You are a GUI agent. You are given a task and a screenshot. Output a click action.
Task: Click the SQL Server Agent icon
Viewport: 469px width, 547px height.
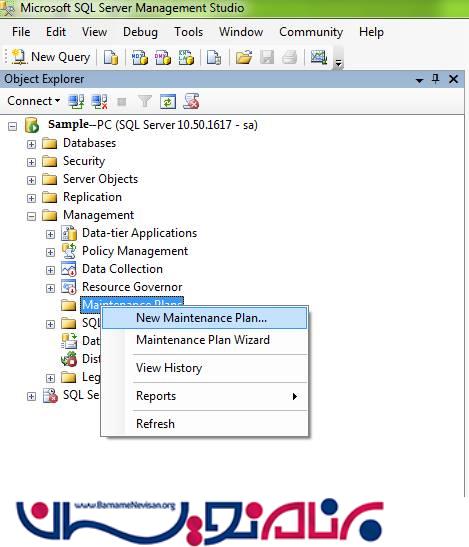coord(50,396)
